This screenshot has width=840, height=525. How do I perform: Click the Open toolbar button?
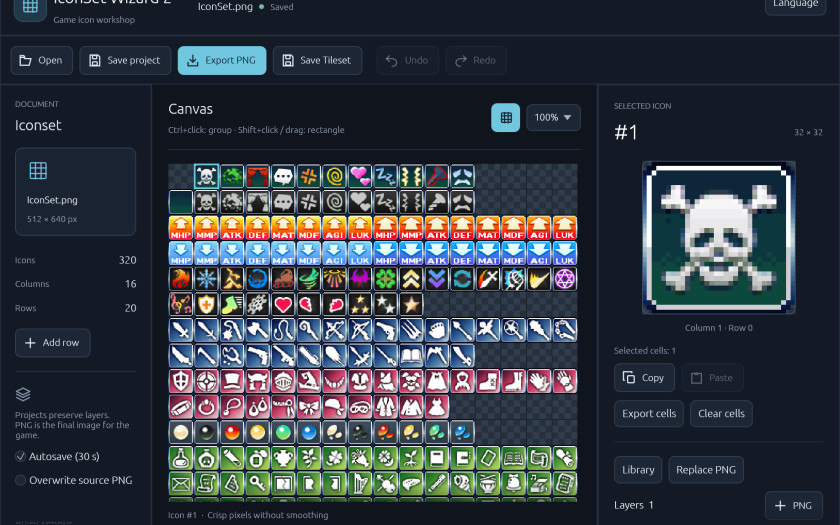pyautogui.click(x=41, y=61)
